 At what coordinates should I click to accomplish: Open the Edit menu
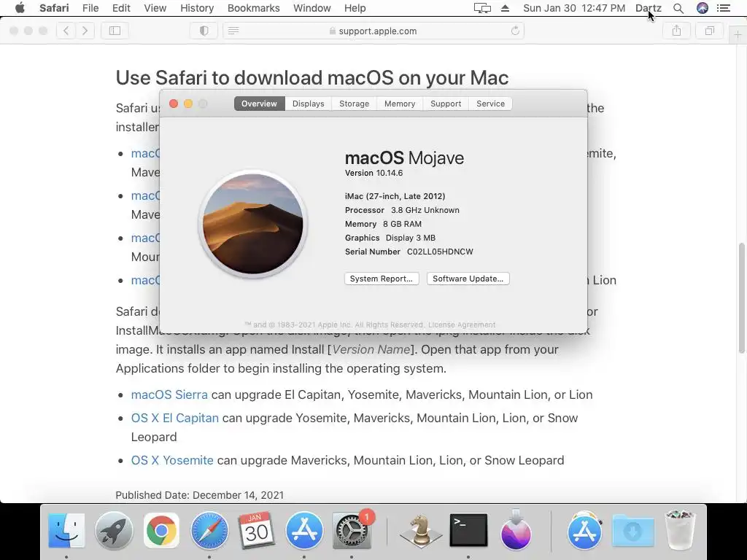point(121,8)
